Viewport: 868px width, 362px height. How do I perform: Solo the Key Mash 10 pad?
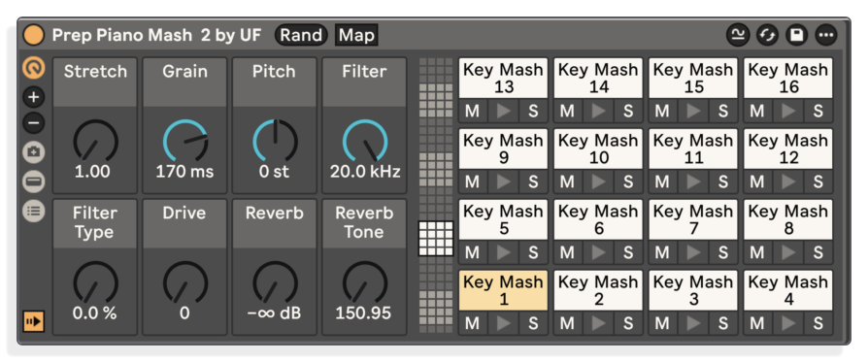pyautogui.click(x=628, y=181)
